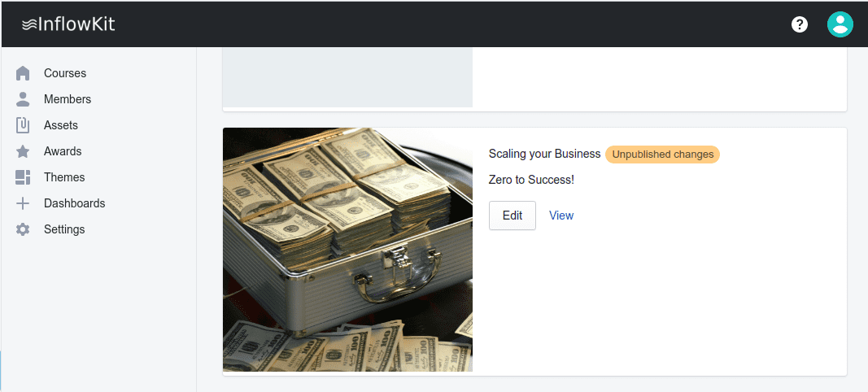Click the Awards star icon
This screenshot has height=392, width=868.
tap(23, 151)
